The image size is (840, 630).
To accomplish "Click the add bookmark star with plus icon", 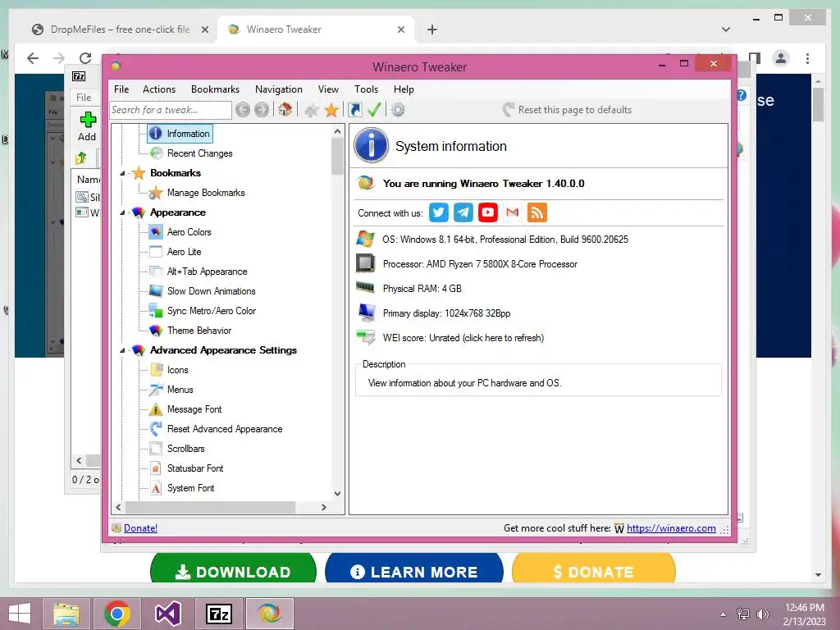I will point(311,111).
